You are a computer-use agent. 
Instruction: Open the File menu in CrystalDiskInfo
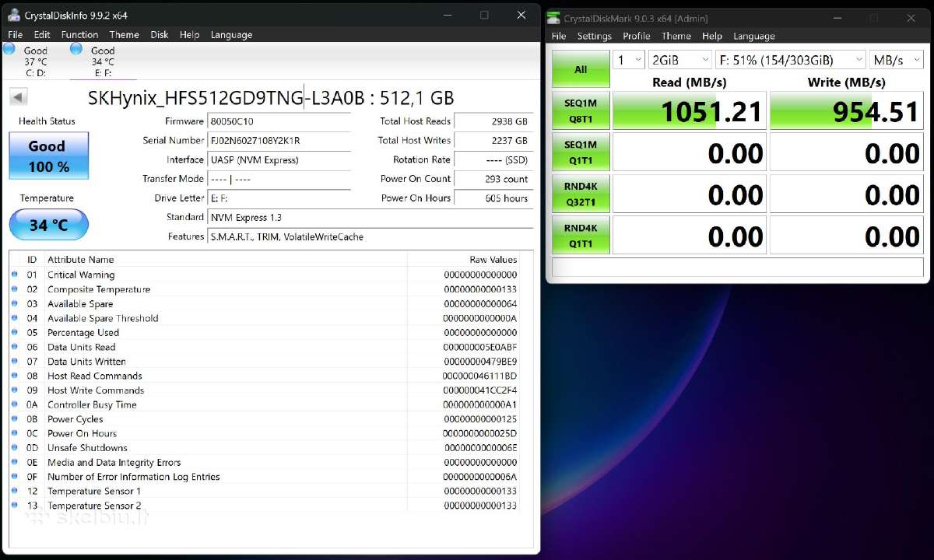[16, 34]
